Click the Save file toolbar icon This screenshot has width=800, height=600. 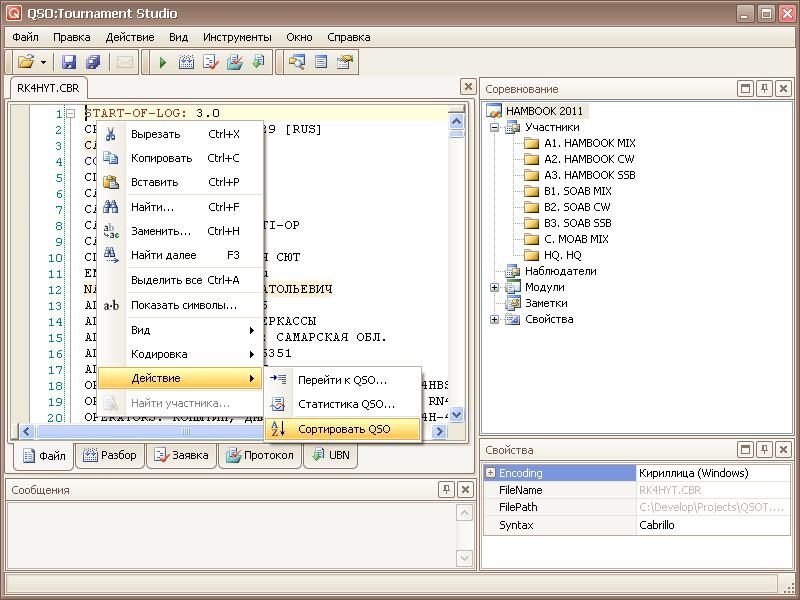click(69, 62)
